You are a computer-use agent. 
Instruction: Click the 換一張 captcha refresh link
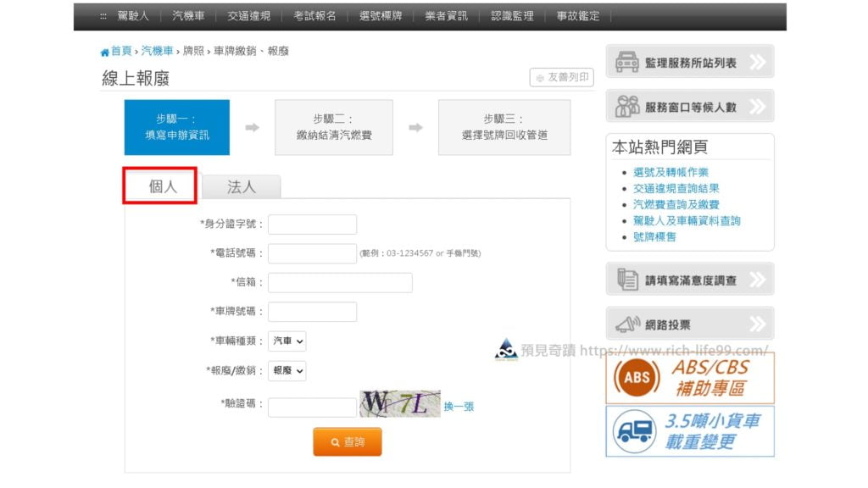pos(459,407)
